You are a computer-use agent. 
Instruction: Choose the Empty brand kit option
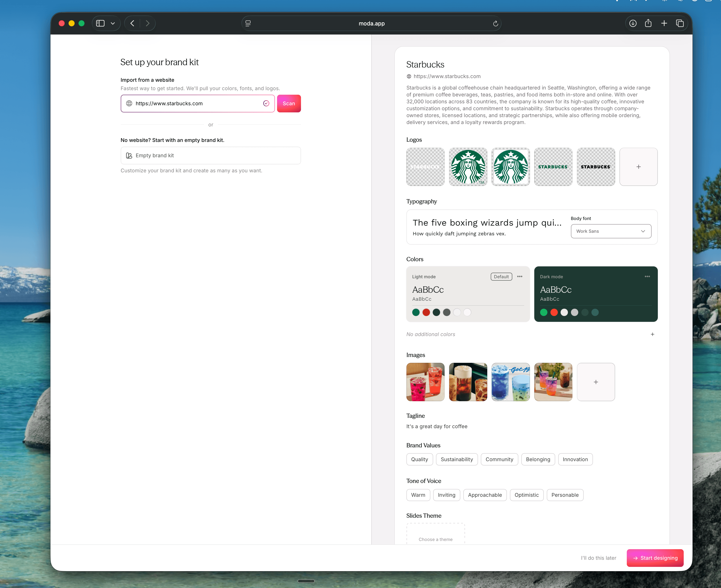click(x=211, y=156)
